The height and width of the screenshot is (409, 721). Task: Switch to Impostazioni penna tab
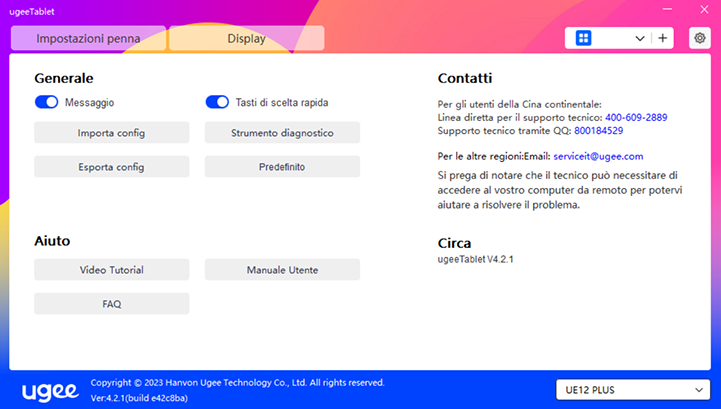click(88, 39)
